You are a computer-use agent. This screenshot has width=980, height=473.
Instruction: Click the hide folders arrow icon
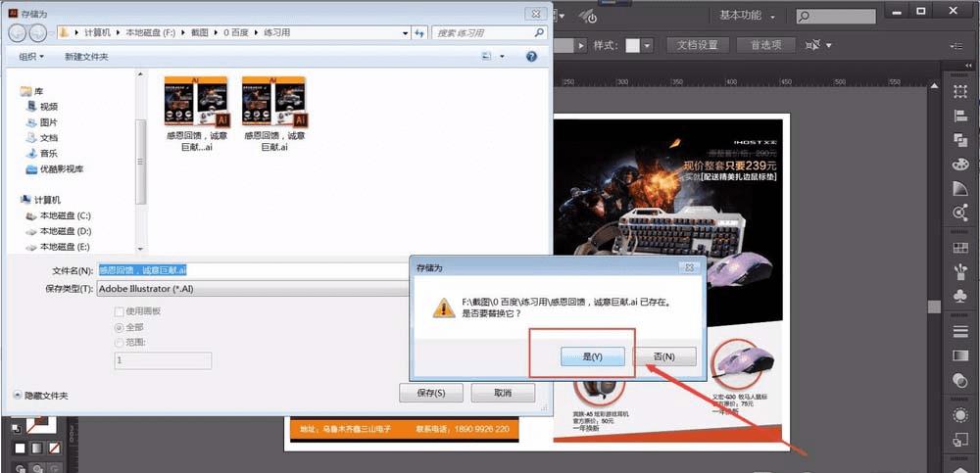18,396
